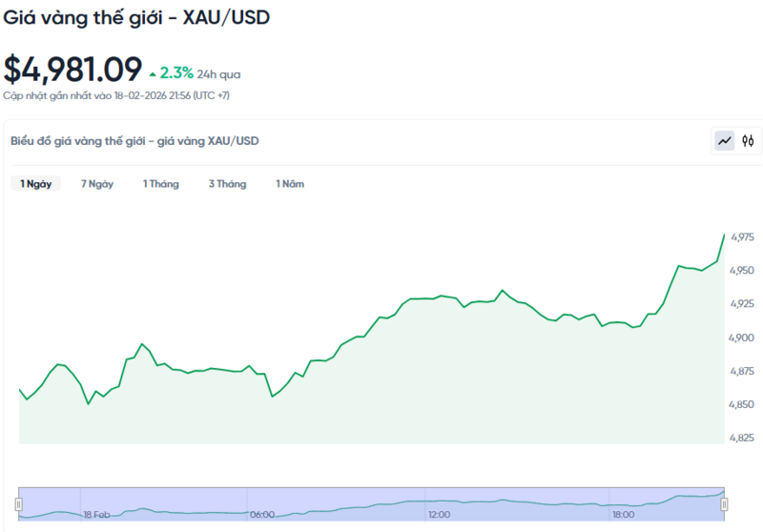The width and height of the screenshot is (763, 532).
Task: Select the 7 Ngày time range
Action: pos(97,184)
